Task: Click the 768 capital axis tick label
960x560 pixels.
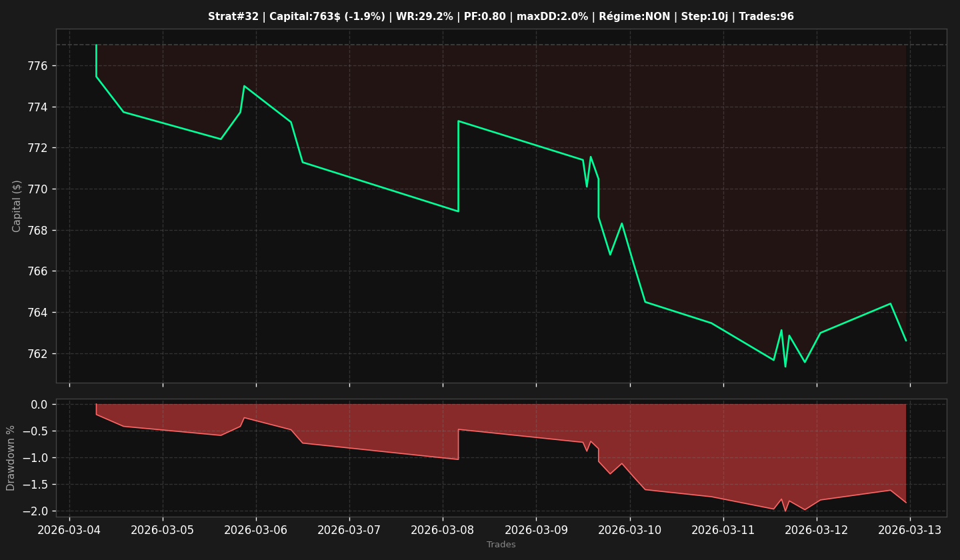Action: click(x=39, y=231)
